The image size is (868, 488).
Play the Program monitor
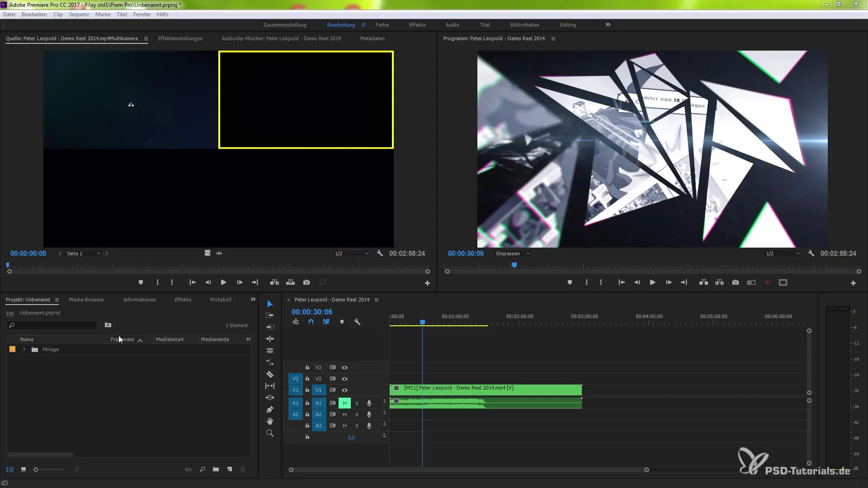(652, 282)
